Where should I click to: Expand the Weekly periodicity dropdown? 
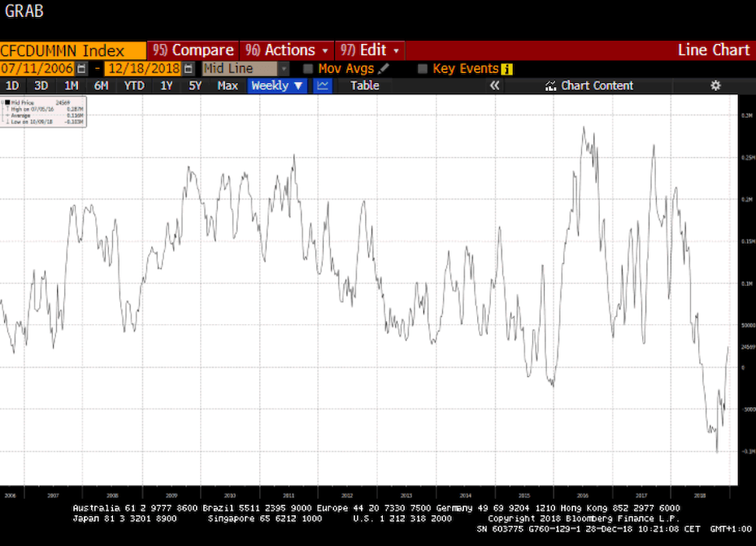coord(277,86)
